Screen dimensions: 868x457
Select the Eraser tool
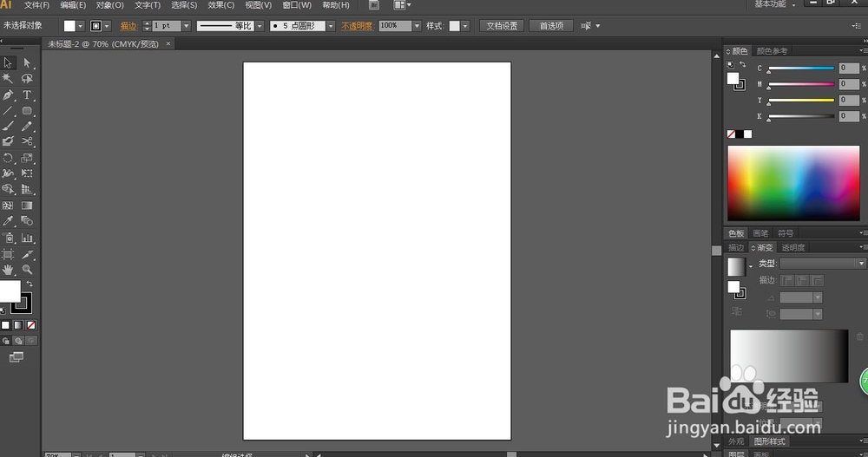coord(8,141)
